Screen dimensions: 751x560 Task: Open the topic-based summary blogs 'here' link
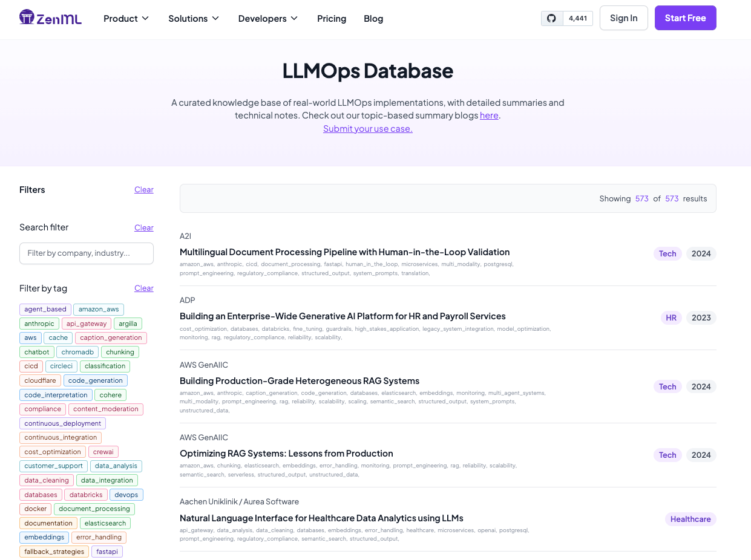tap(489, 116)
